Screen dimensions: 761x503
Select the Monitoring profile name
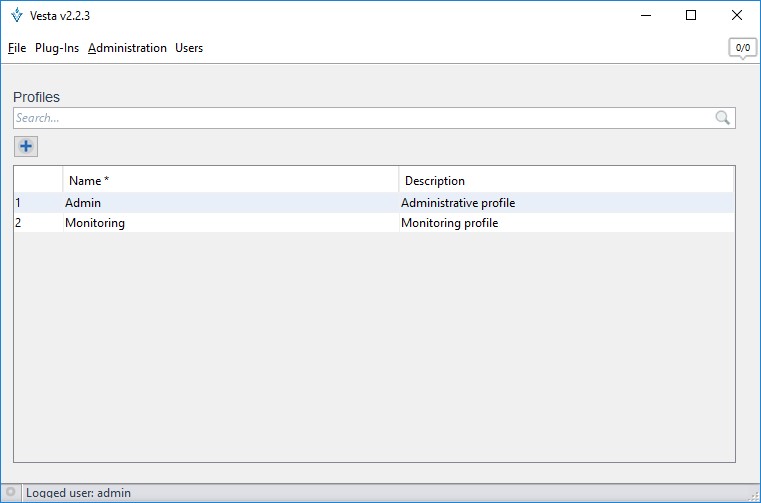pos(95,223)
